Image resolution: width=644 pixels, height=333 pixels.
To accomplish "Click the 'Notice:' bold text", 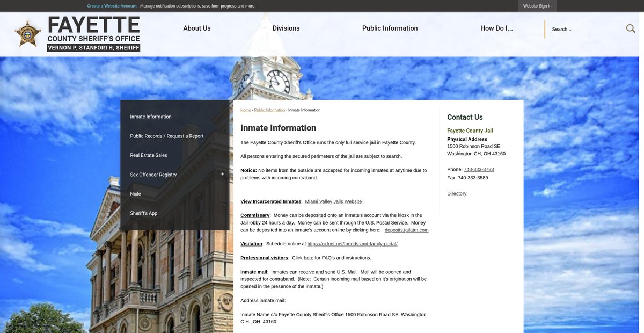I will click(248, 170).
